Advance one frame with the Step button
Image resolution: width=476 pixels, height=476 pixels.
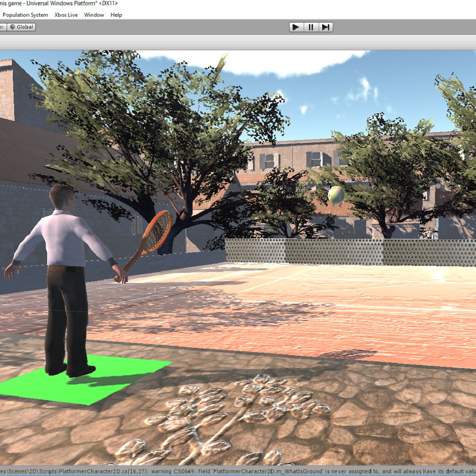(325, 27)
